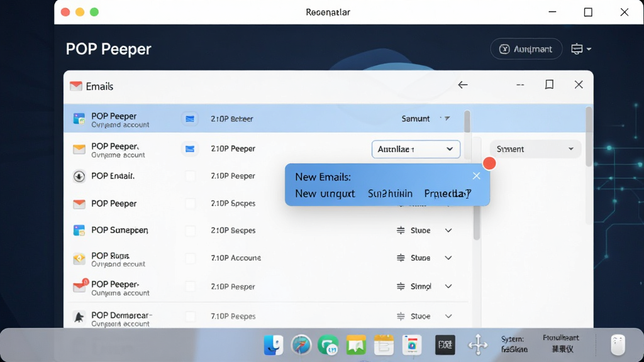Screen dimensions: 644x362
Task: Open the green phone app in dock
Action: coord(328,345)
